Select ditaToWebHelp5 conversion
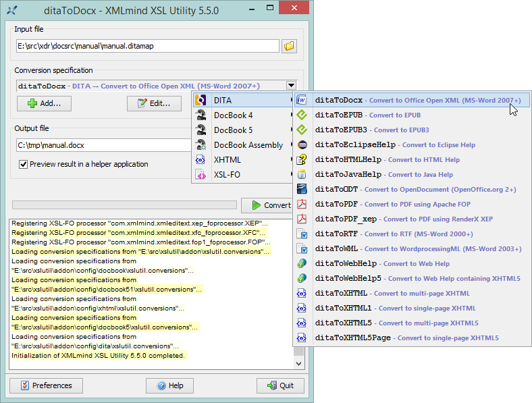Image resolution: width=532 pixels, height=403 pixels. click(412, 279)
